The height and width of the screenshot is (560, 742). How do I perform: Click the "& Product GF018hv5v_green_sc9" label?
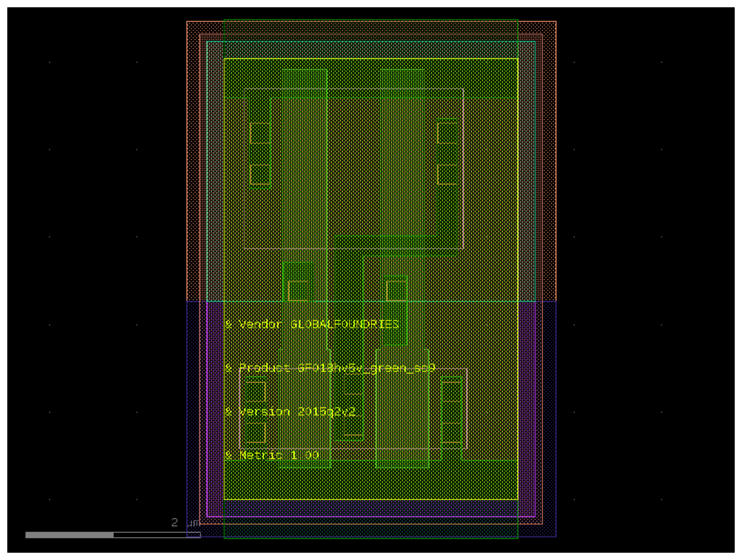tap(330, 368)
